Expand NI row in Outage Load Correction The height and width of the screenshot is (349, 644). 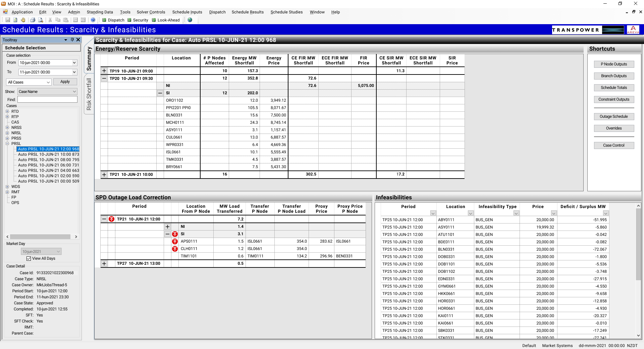point(167,227)
